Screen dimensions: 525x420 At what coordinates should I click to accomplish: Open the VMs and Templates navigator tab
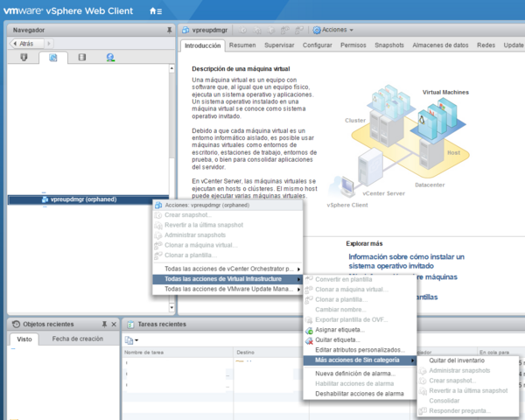(x=53, y=58)
